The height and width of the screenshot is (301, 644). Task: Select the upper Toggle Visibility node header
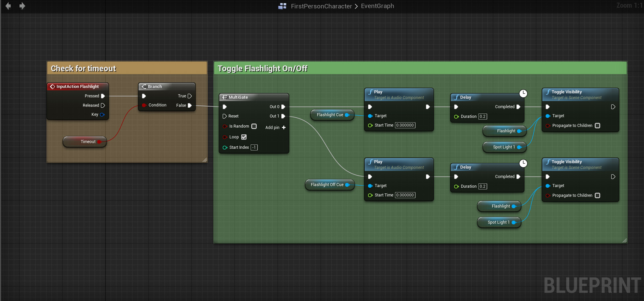pos(580,94)
